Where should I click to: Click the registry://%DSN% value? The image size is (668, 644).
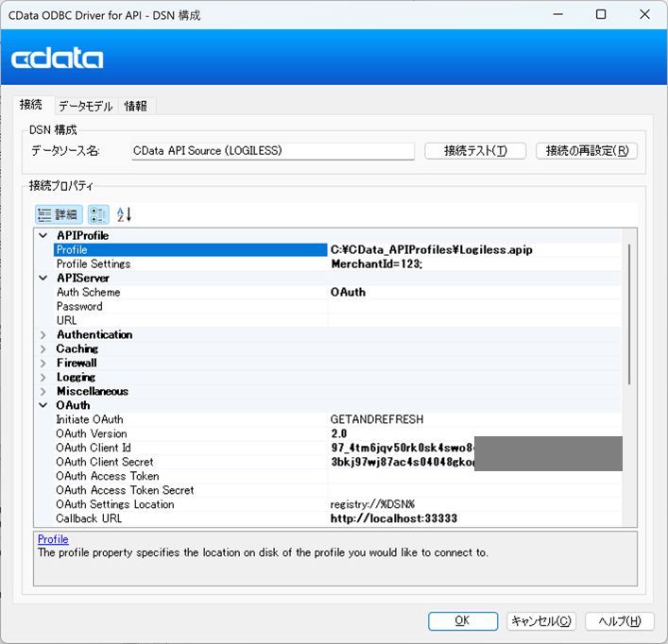tap(373, 504)
